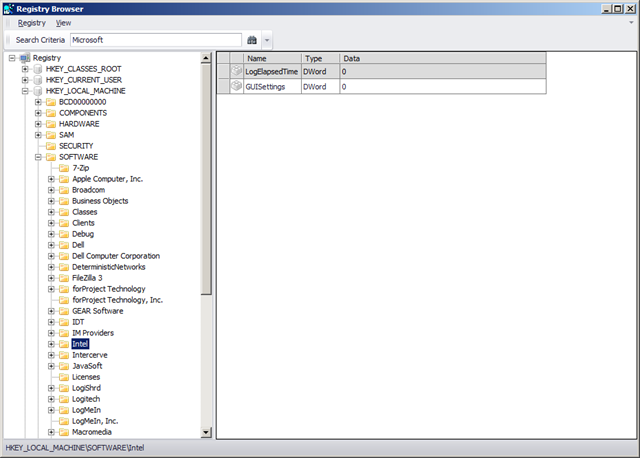Expand the forProject Technology key
Image resolution: width=640 pixels, height=458 pixels.
[51, 289]
